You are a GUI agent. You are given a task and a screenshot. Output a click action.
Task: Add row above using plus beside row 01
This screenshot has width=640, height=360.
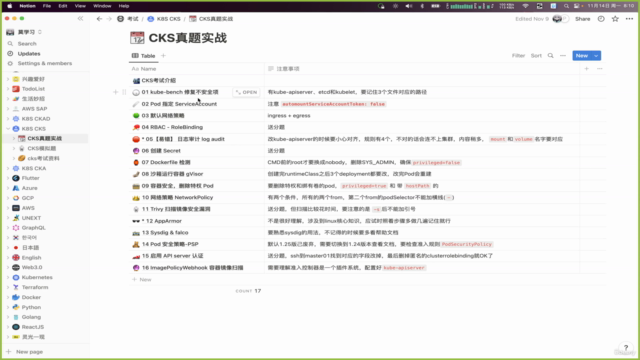pyautogui.click(x=116, y=92)
